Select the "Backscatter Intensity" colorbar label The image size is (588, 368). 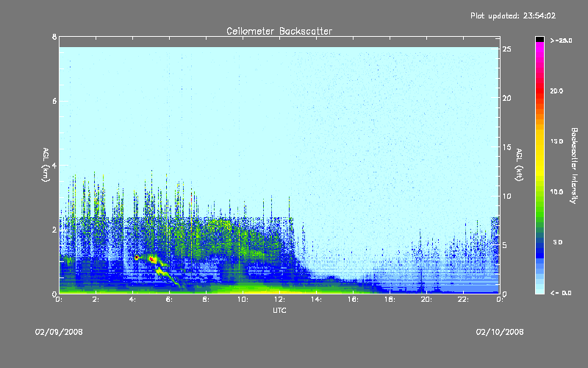pos(574,166)
